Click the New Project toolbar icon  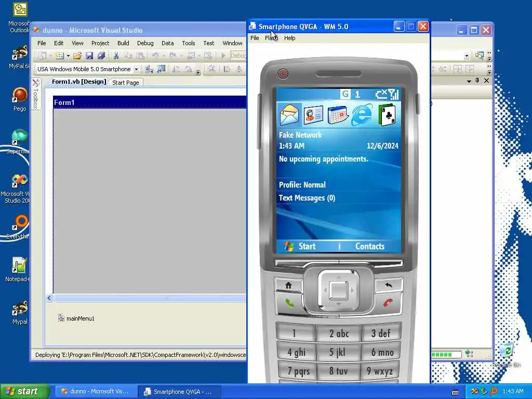pos(43,56)
